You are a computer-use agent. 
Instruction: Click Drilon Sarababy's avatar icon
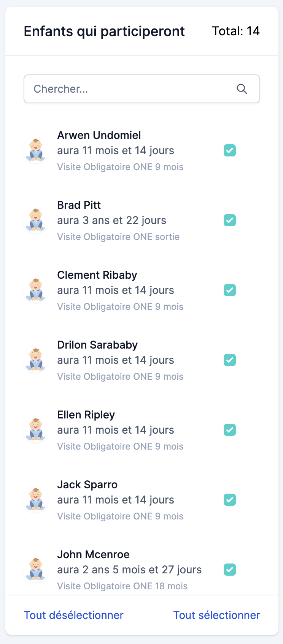[x=36, y=360]
